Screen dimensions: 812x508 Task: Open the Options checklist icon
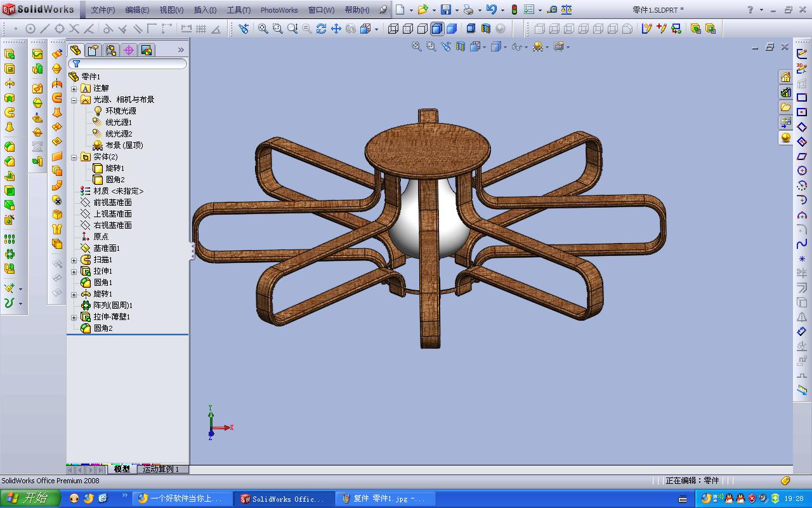[x=528, y=10]
